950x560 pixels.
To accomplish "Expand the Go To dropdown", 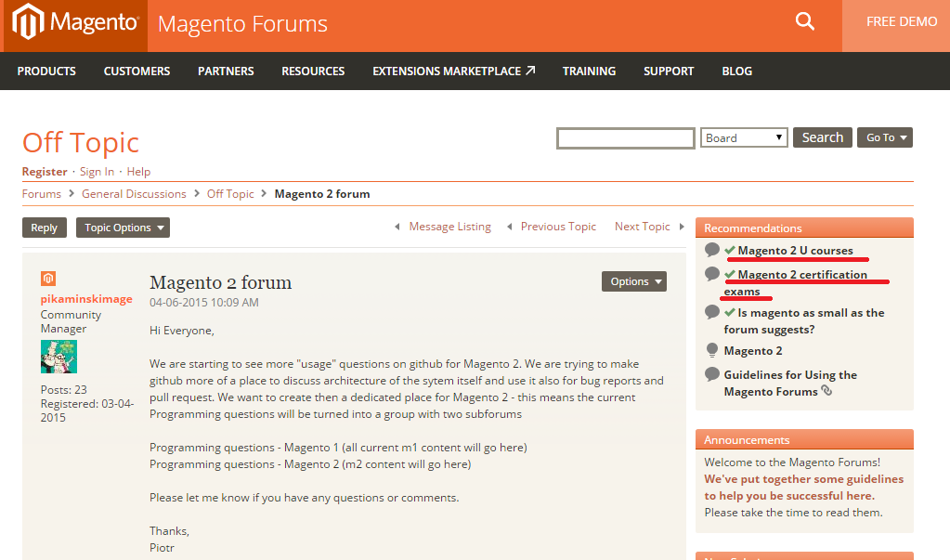I will point(885,137).
